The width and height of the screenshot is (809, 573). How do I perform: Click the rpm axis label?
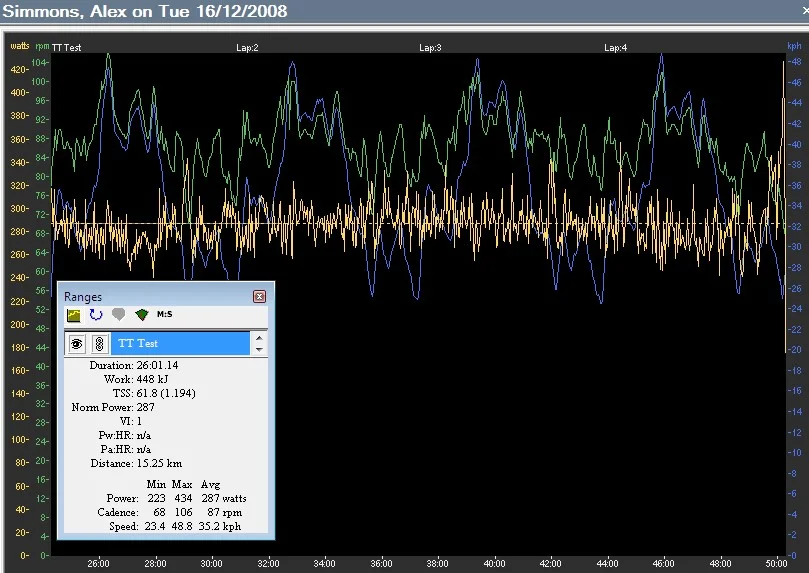[42, 46]
